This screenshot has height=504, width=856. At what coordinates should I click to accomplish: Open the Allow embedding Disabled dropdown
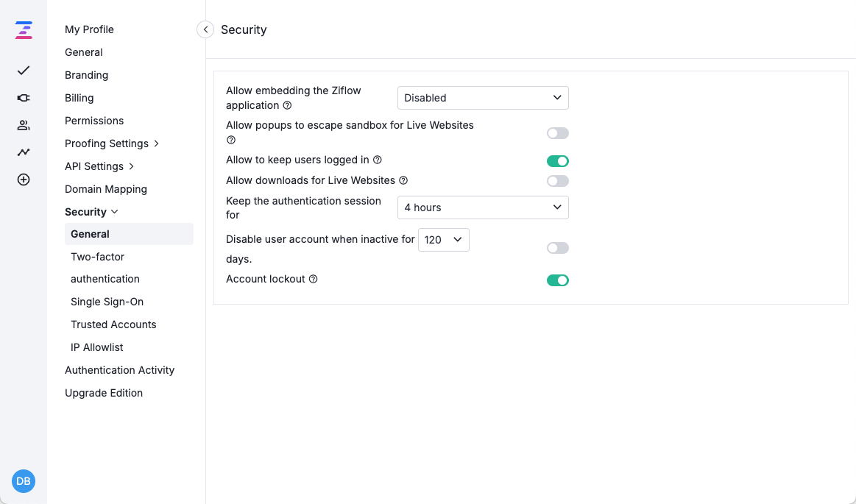(483, 98)
